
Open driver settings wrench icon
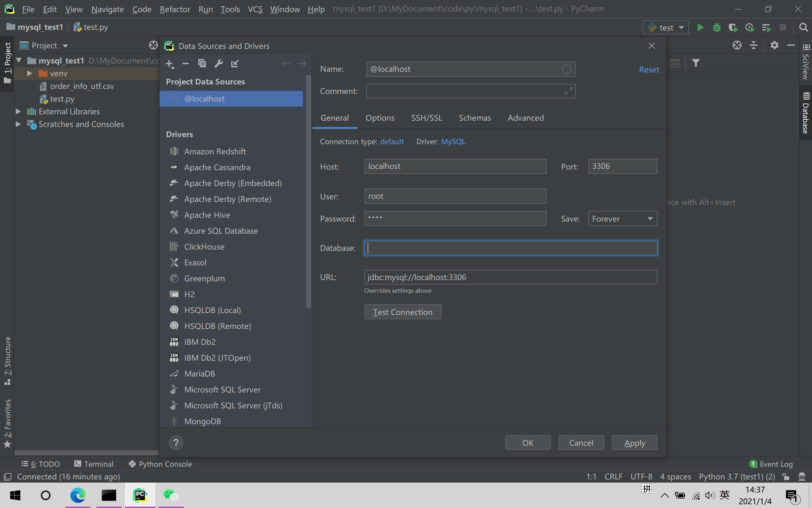(219, 63)
